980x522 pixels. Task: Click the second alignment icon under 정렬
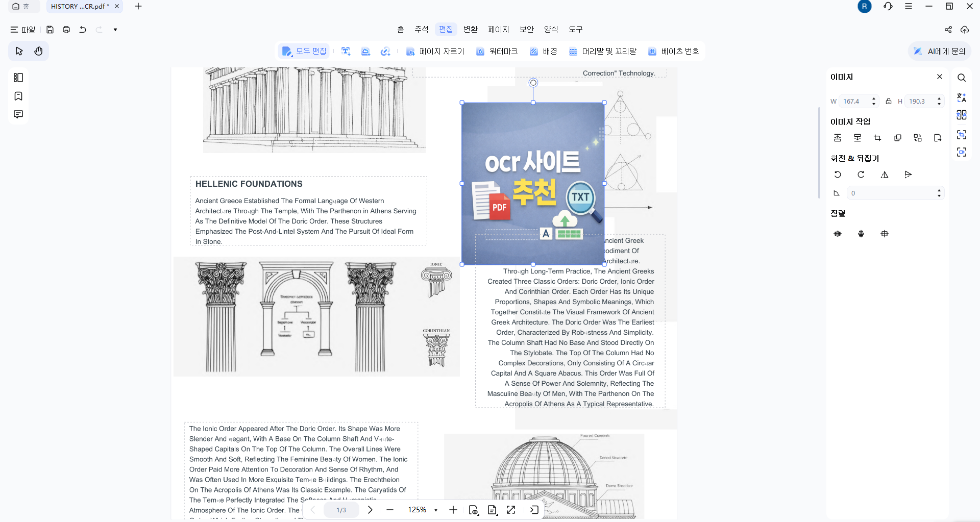coord(861,234)
